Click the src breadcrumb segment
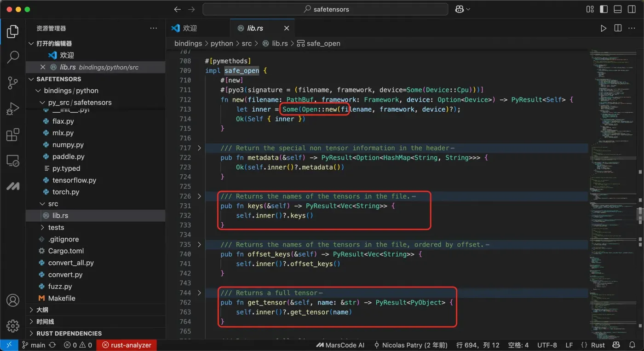The image size is (644, 351). pos(247,43)
